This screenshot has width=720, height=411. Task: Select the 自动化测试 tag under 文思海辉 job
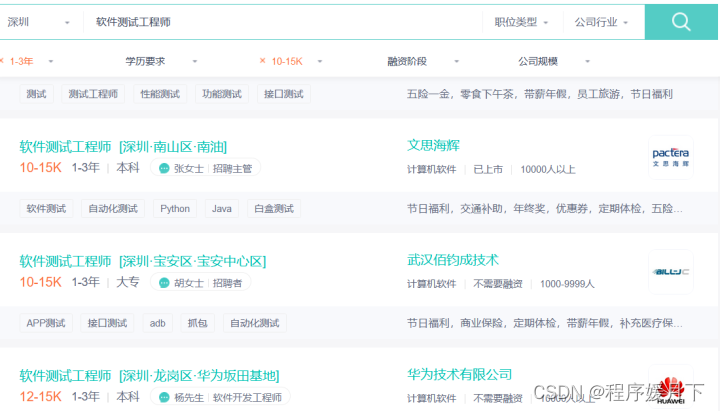(x=113, y=208)
